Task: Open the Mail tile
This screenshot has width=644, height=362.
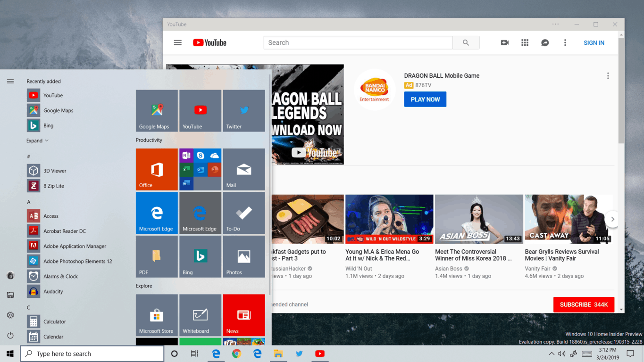Action: [244, 169]
